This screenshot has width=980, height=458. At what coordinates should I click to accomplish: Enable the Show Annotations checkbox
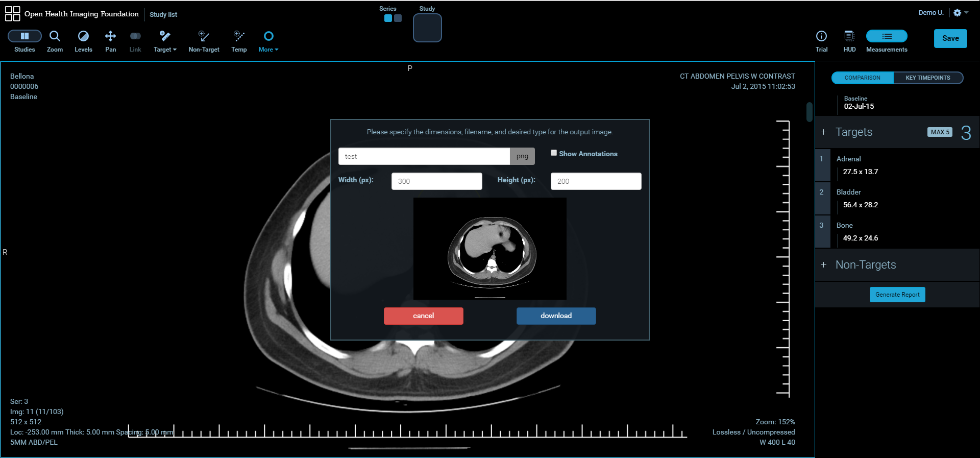(554, 153)
